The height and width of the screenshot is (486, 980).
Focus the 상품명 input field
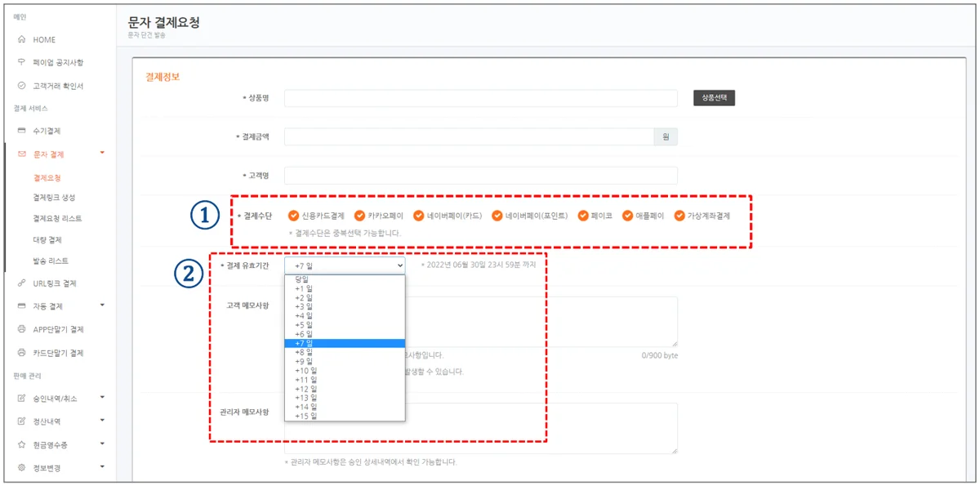coord(481,98)
